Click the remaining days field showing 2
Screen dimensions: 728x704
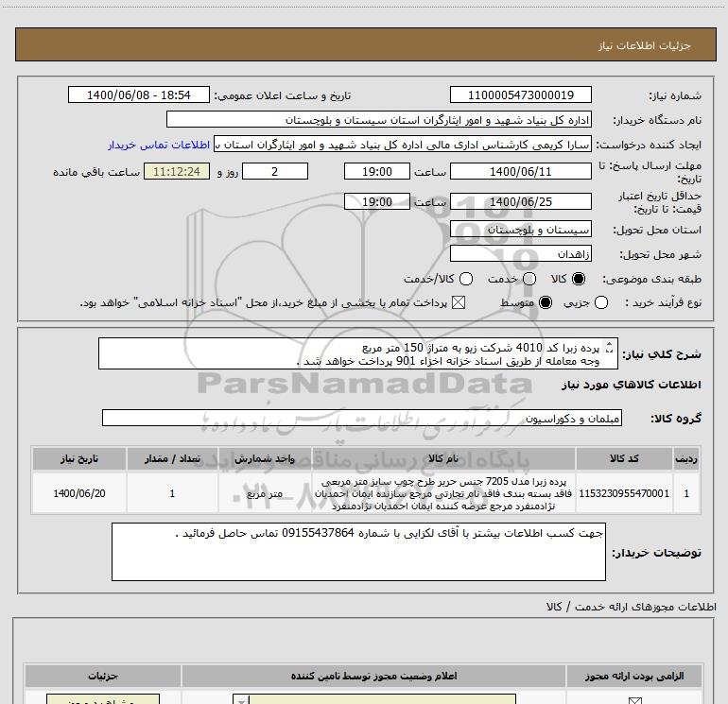275,171
